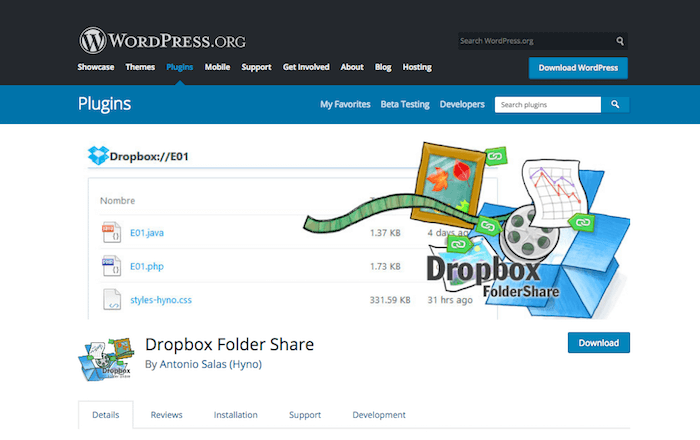700x440 pixels.
Task: Open the About menu item
Action: tap(352, 67)
